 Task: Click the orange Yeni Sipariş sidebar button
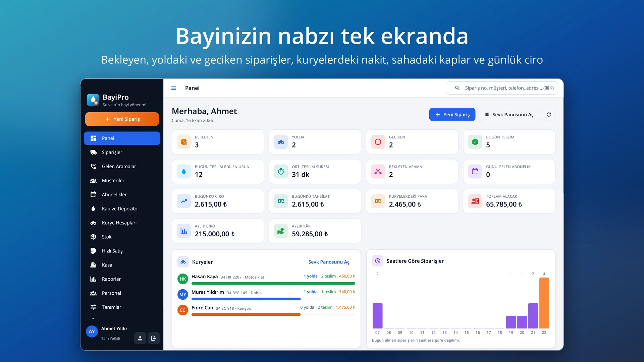pos(122,119)
